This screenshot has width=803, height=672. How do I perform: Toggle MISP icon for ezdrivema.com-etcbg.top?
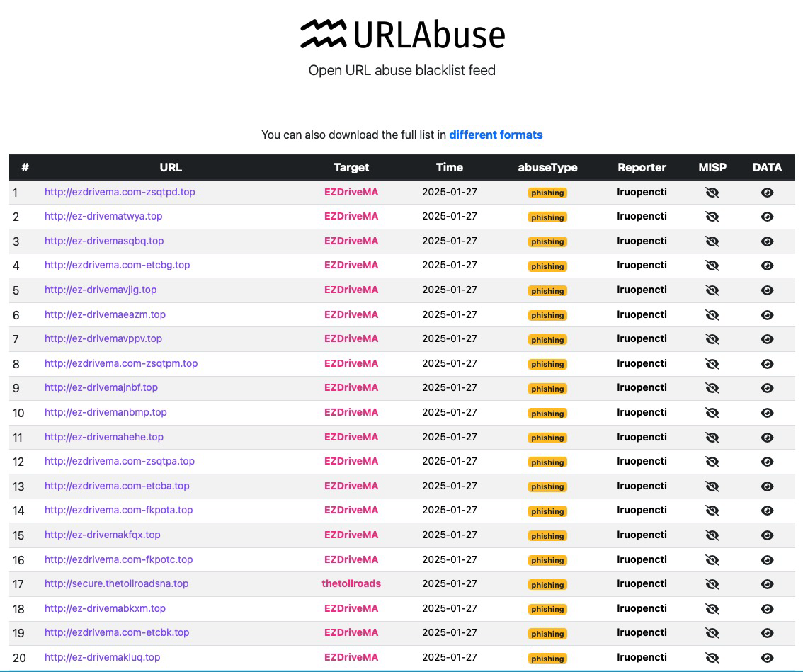712,266
